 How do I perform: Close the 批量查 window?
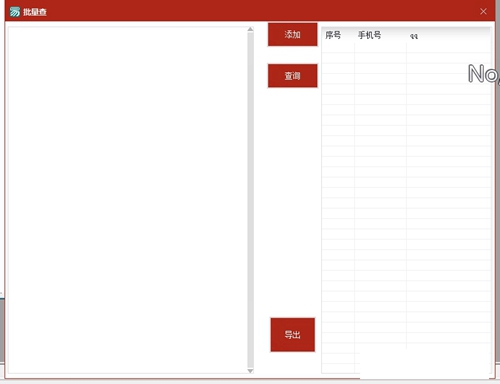483,12
